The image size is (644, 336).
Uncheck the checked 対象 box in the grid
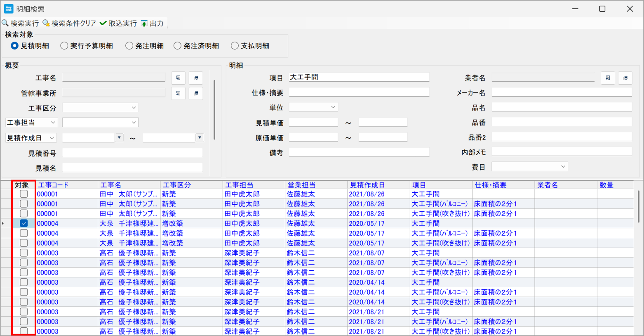[x=24, y=223]
